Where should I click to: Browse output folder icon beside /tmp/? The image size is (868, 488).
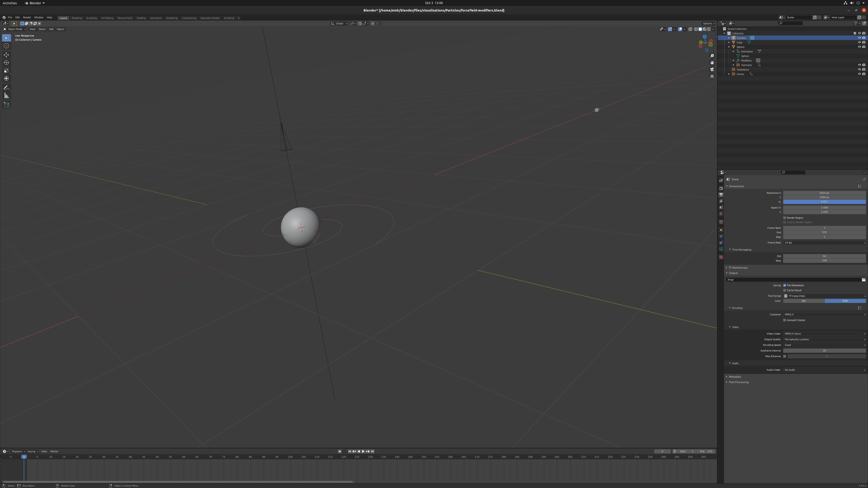click(x=864, y=280)
